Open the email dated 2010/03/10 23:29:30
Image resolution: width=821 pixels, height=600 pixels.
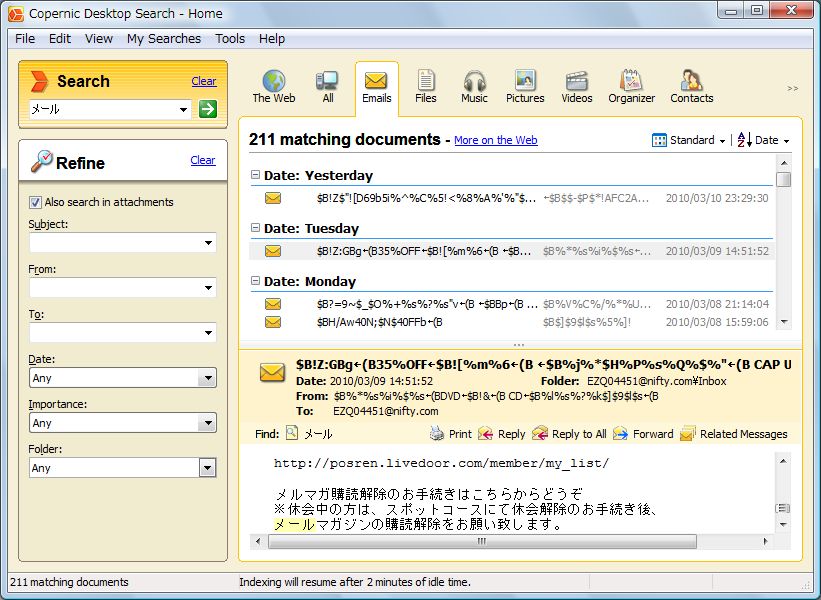pos(511,198)
